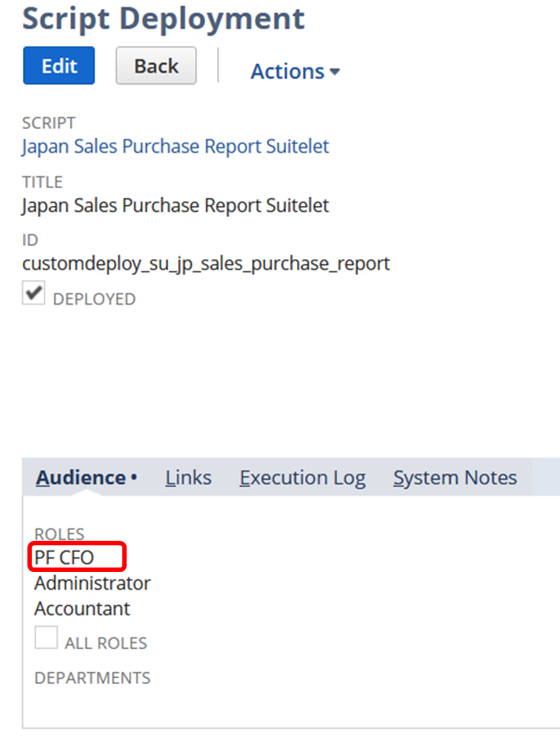The image size is (560, 752).
Task: Click the Accountant role entry
Action: tap(82, 608)
